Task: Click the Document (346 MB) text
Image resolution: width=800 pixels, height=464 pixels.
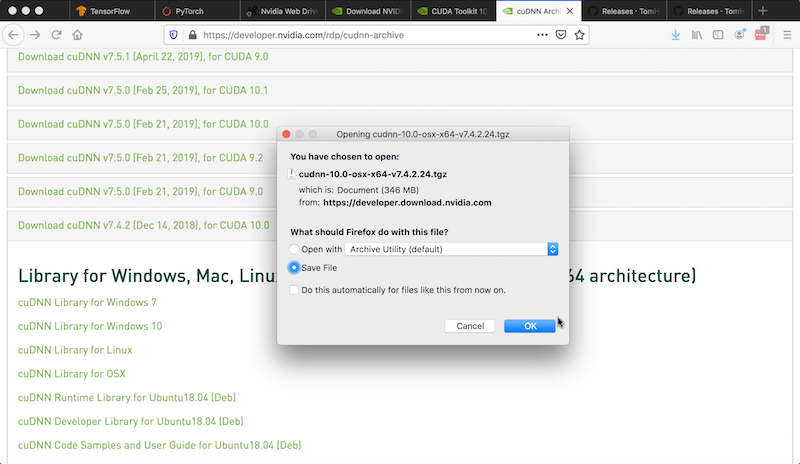Action: (x=378, y=190)
